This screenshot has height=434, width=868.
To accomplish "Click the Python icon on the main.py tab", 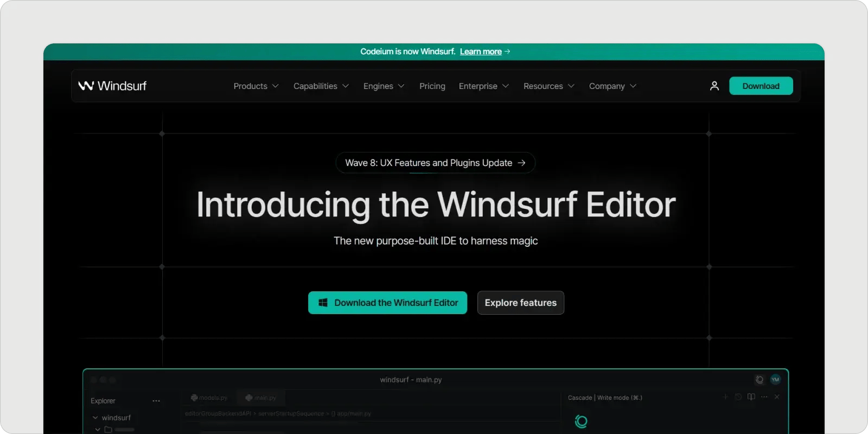I will (x=249, y=398).
